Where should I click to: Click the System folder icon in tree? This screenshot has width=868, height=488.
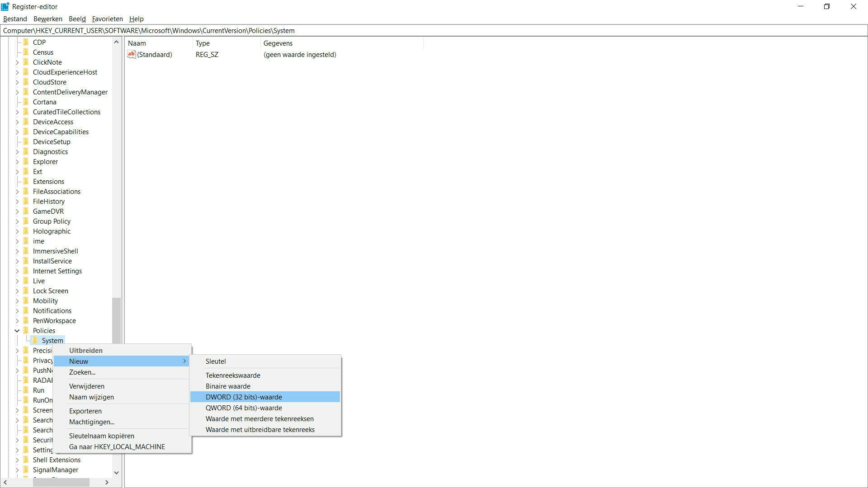35,340
